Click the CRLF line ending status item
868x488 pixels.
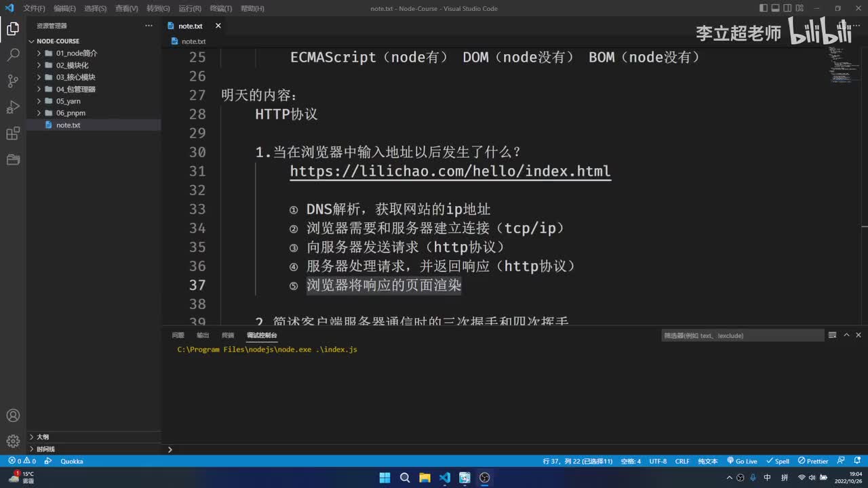click(682, 461)
